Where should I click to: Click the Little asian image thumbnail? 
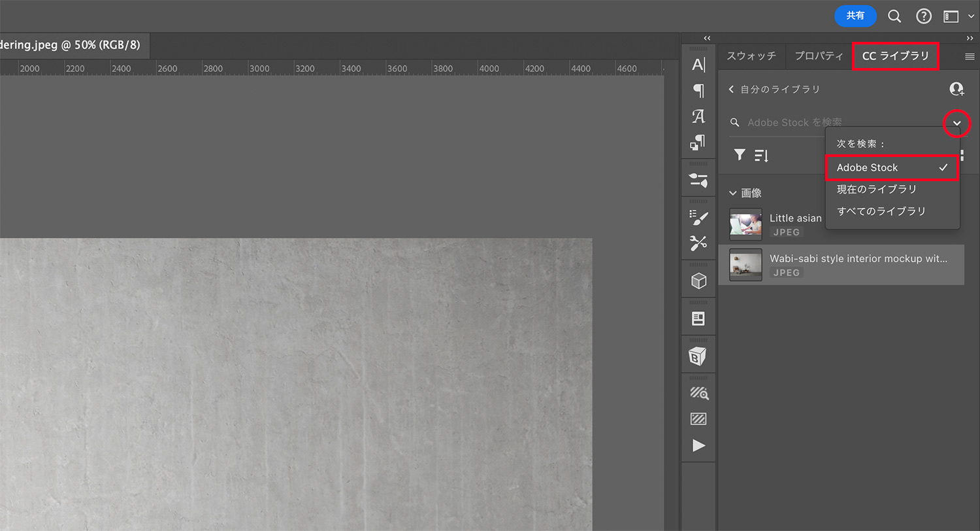point(745,224)
